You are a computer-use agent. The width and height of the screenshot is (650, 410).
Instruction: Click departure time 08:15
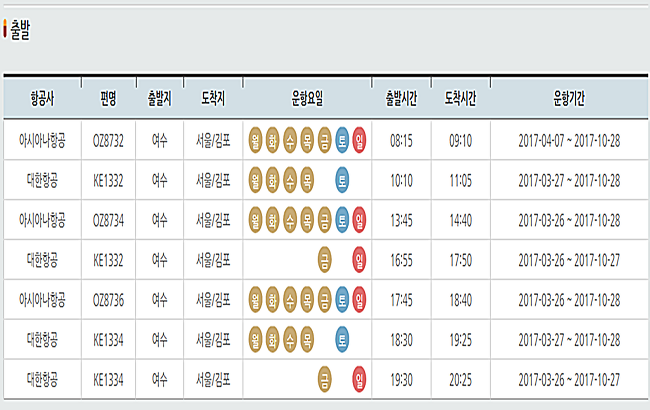[x=401, y=141]
